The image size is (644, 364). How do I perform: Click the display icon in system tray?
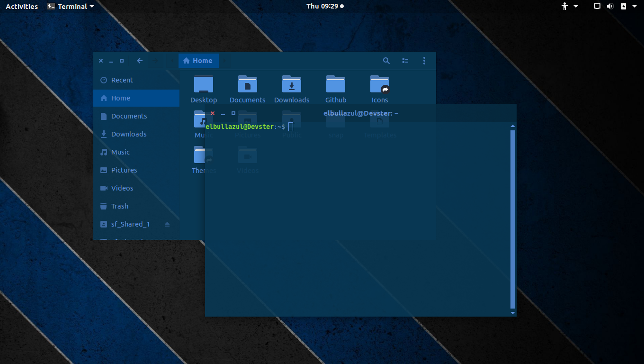click(x=597, y=6)
